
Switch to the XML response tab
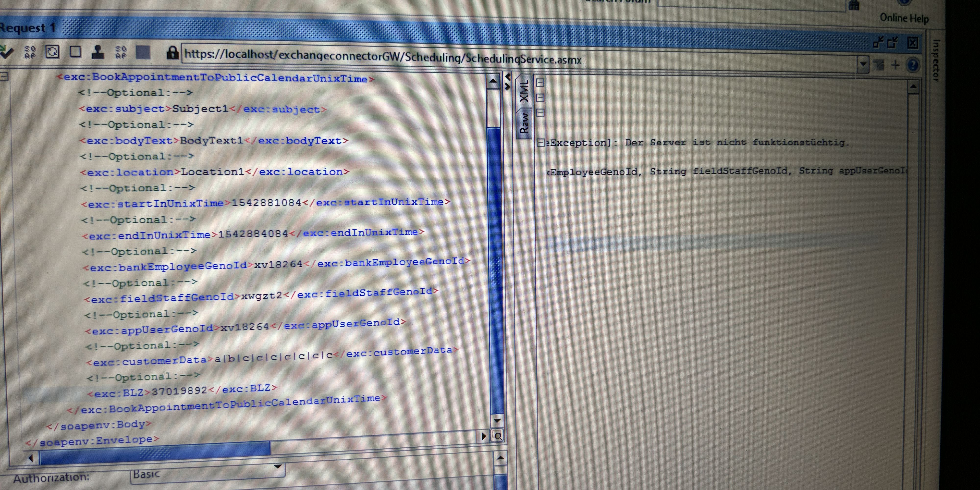(x=524, y=91)
